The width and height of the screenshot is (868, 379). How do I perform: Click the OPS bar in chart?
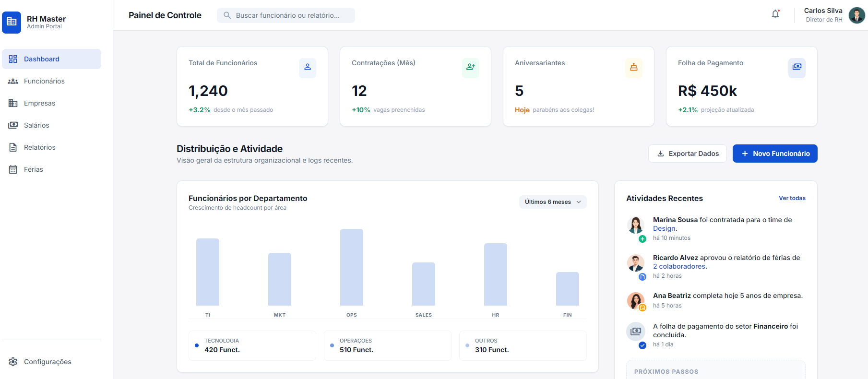(x=351, y=267)
